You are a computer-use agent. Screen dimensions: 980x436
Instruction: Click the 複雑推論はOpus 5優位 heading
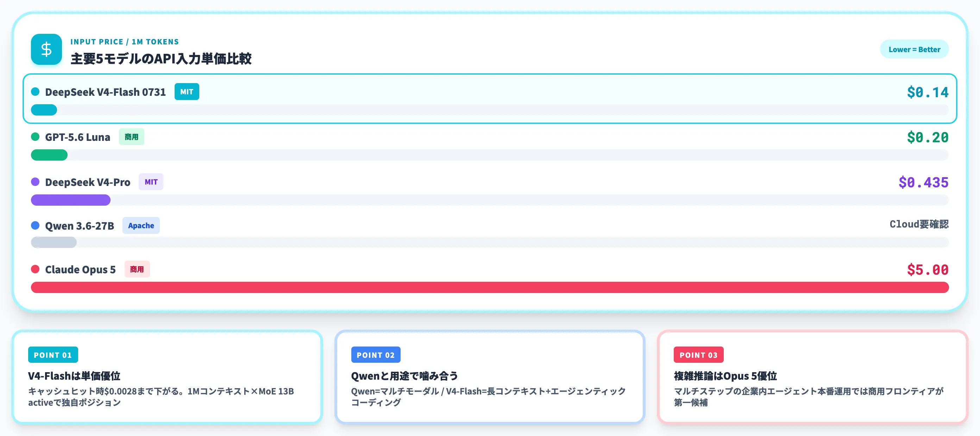pos(725,376)
